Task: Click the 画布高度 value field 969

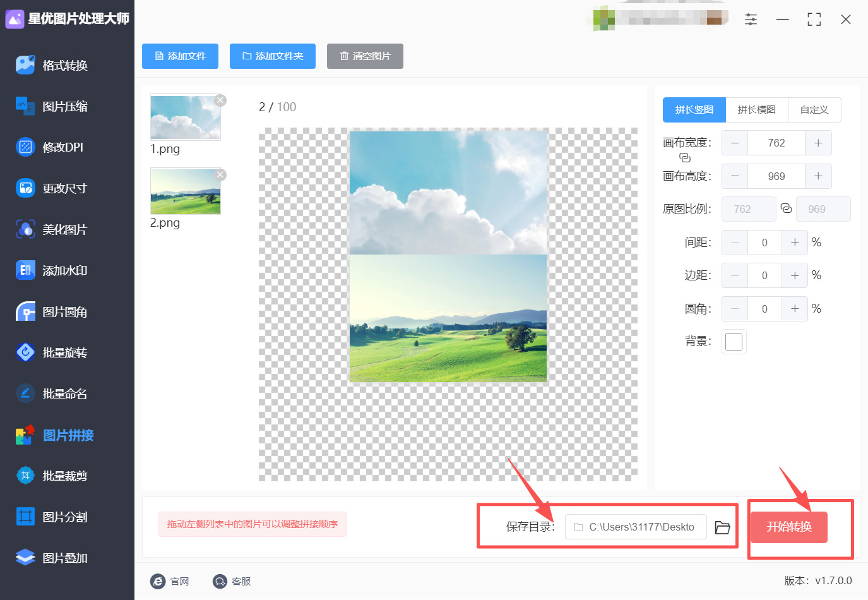Action: tap(776, 176)
